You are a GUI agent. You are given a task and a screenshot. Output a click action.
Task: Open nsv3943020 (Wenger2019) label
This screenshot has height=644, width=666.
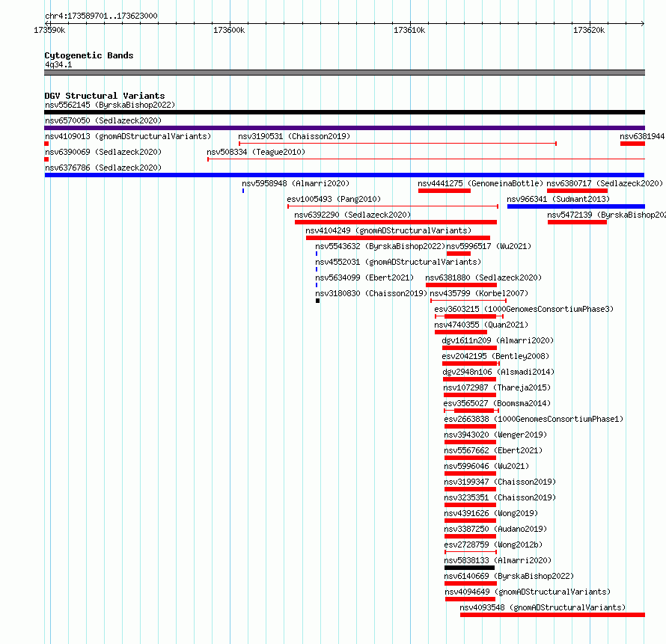[495, 435]
